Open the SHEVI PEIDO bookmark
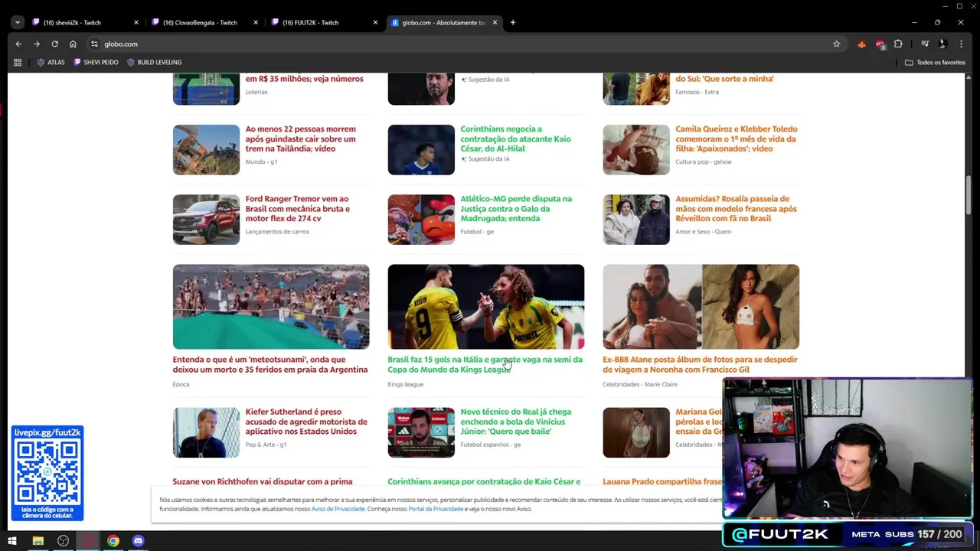 tap(96, 62)
